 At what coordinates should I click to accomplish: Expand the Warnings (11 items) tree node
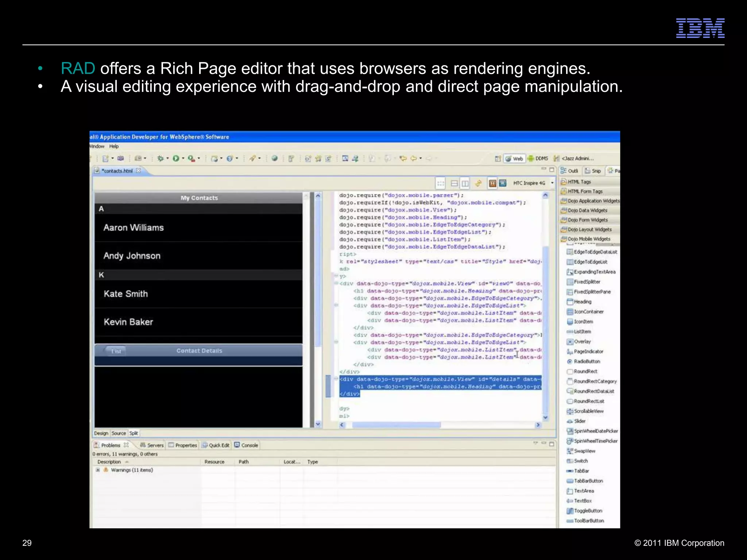[x=98, y=470]
